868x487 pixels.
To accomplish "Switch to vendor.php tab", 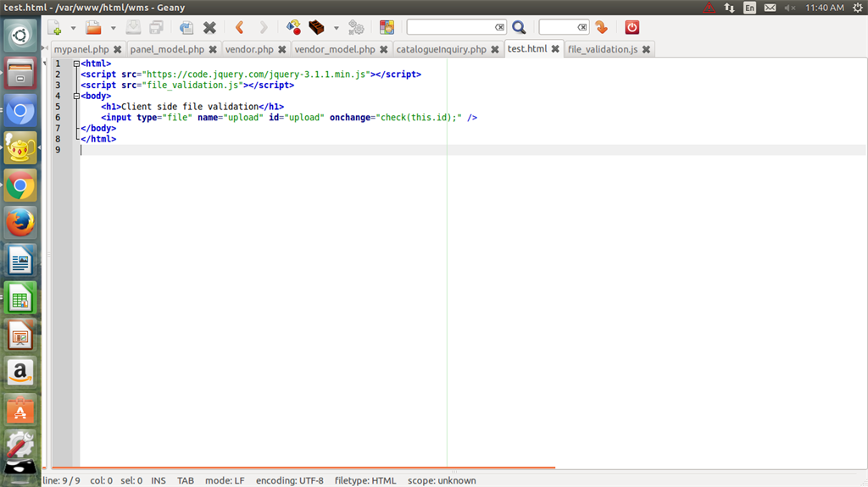I will (x=249, y=49).
